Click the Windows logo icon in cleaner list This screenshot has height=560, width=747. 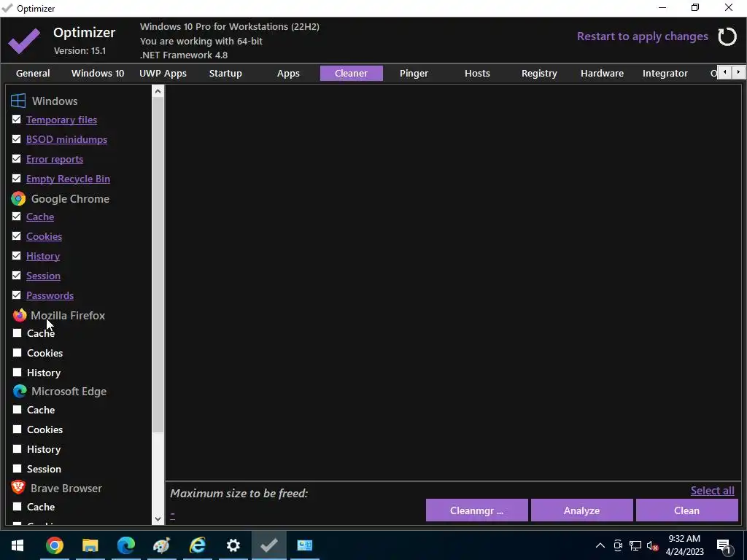(x=18, y=101)
